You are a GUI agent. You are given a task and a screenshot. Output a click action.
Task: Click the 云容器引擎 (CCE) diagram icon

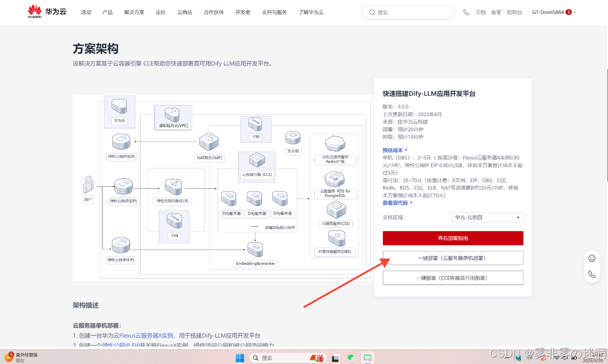[x=257, y=160]
